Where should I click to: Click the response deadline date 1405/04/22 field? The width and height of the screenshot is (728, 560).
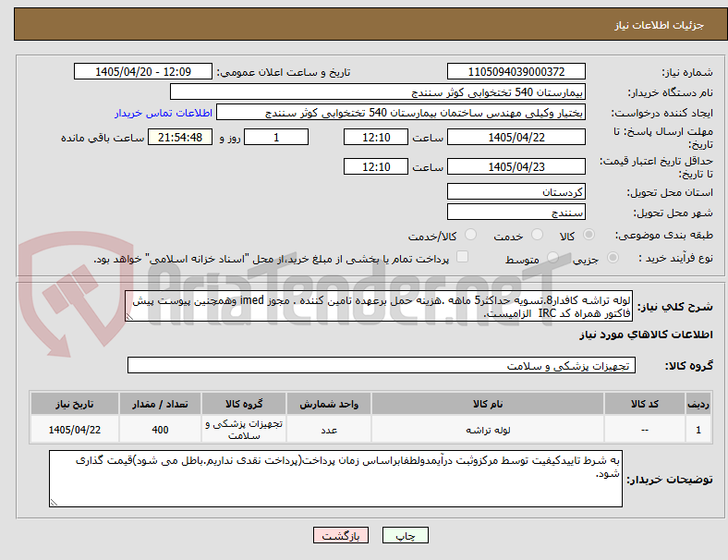(516, 137)
